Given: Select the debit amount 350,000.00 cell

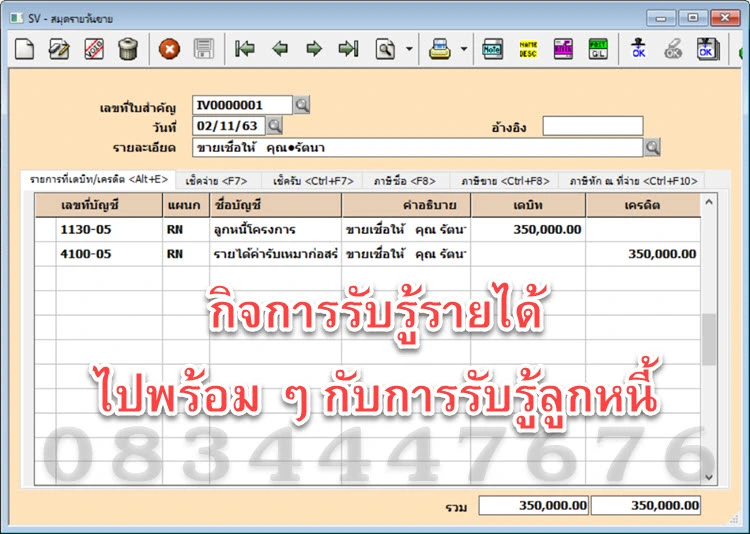Looking at the screenshot, I should [x=528, y=230].
